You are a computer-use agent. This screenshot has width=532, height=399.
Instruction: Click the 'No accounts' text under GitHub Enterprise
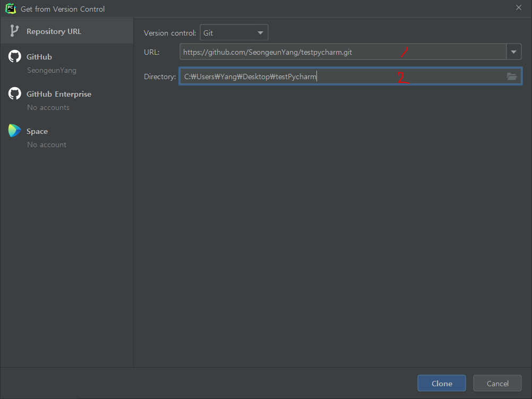pyautogui.click(x=48, y=107)
